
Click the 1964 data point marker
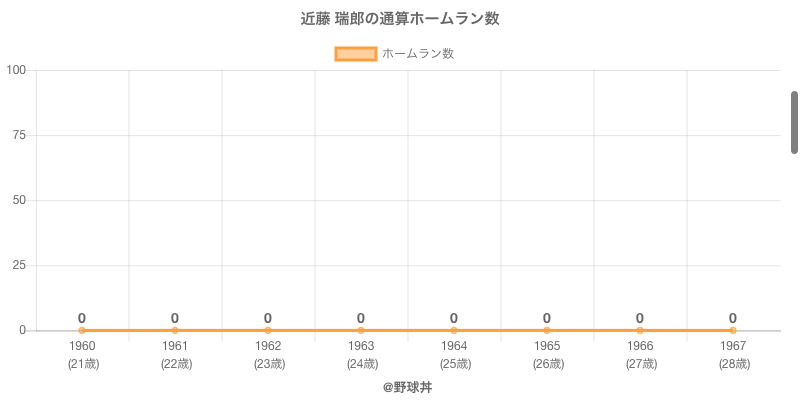pyautogui.click(x=454, y=330)
